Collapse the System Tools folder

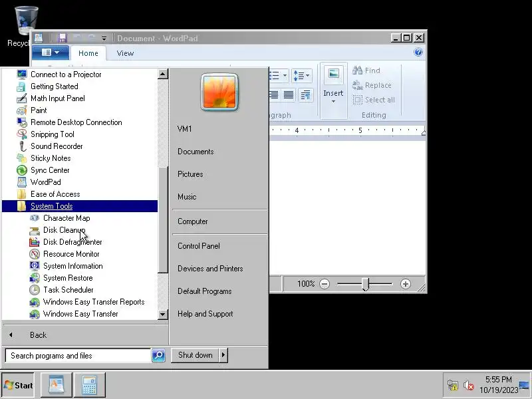pyautogui.click(x=80, y=206)
